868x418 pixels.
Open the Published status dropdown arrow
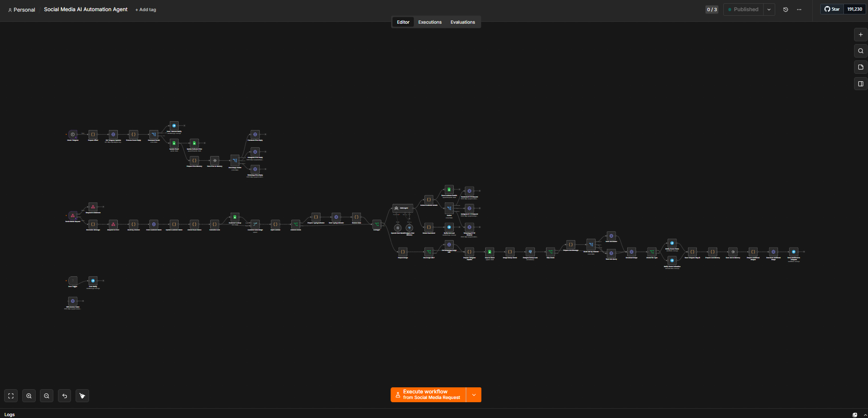769,9
